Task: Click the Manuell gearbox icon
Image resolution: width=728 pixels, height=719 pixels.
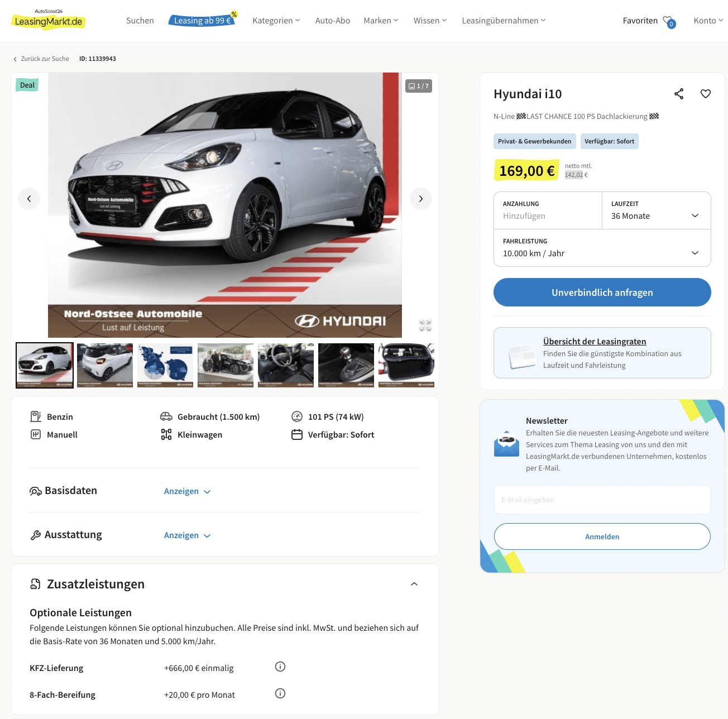Action: [36, 434]
